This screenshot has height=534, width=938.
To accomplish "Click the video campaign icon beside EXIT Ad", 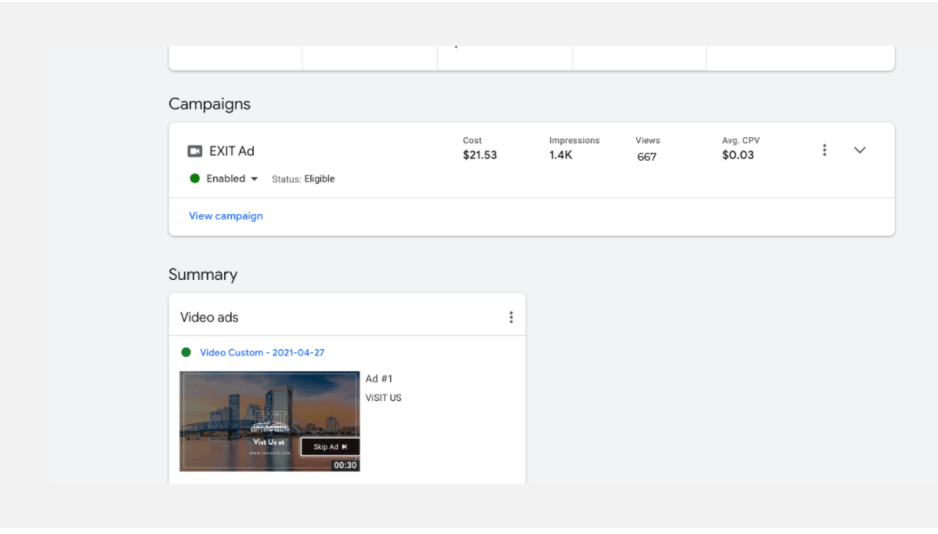I will (195, 151).
